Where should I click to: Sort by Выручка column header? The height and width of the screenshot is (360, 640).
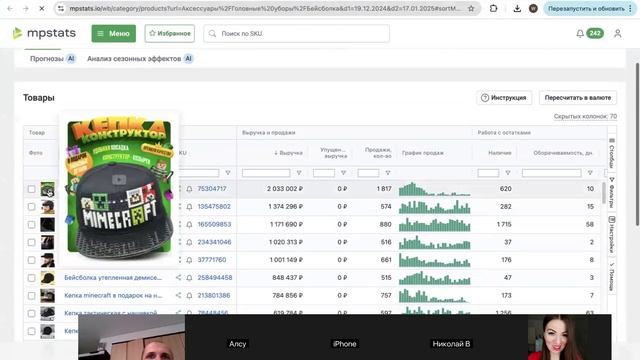pyautogui.click(x=288, y=153)
